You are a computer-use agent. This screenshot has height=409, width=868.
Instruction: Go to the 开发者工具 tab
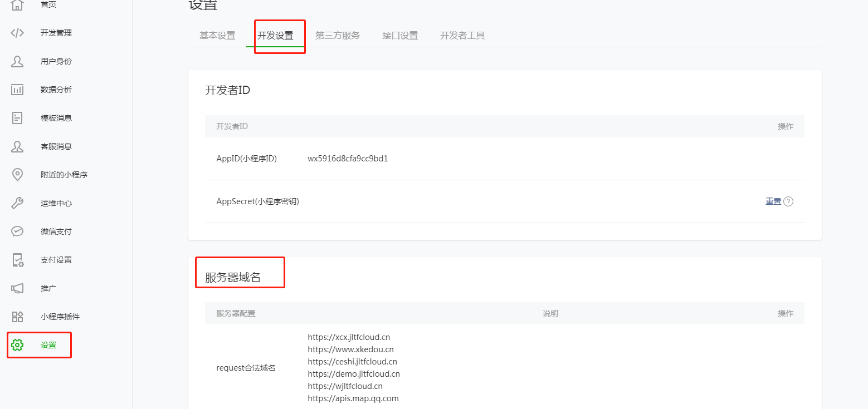(462, 36)
